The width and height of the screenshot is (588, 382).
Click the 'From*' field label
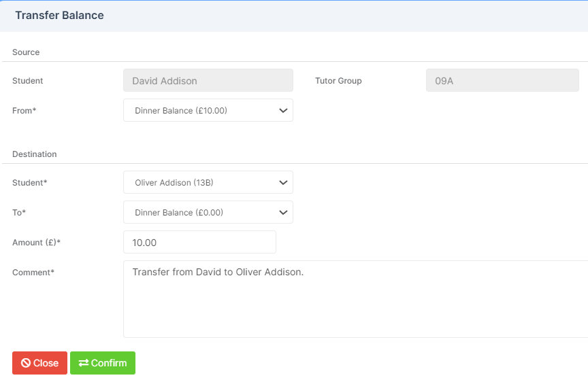pyautogui.click(x=24, y=111)
